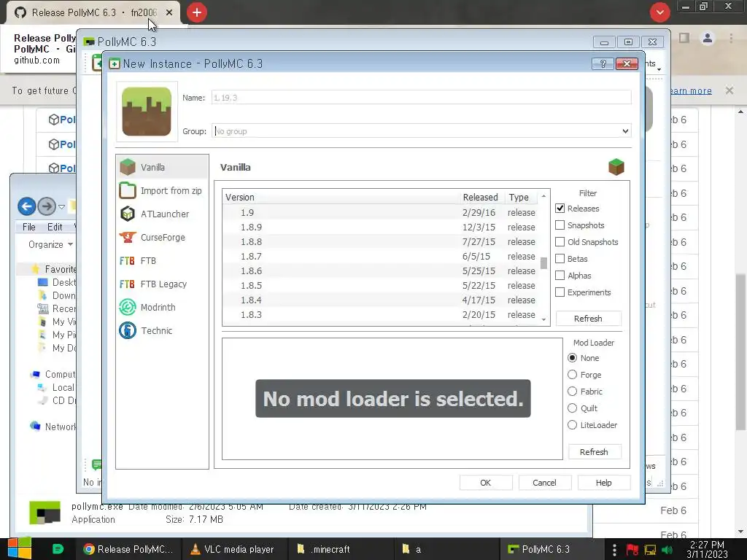Viewport: 747px width, 560px height.
Task: Click pollymc.exe file icon in Explorer
Action: [44, 513]
